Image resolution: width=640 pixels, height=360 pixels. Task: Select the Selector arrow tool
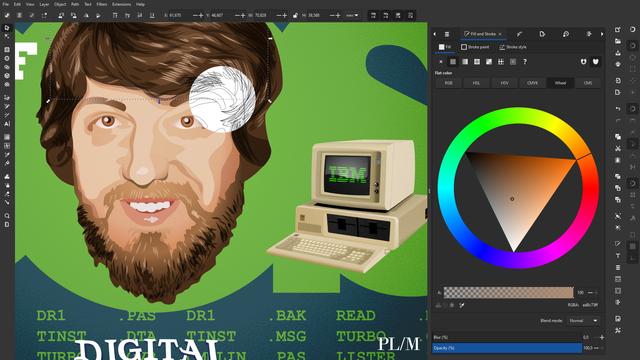click(7, 28)
